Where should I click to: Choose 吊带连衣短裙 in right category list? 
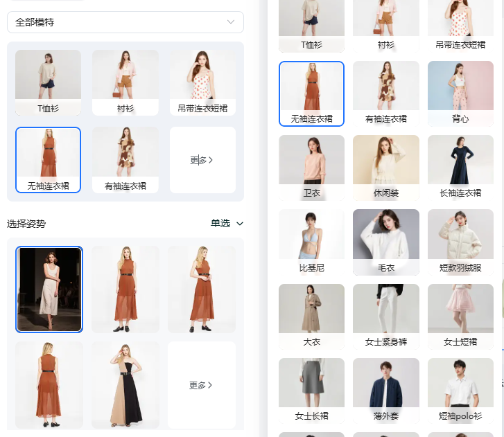pos(460,26)
